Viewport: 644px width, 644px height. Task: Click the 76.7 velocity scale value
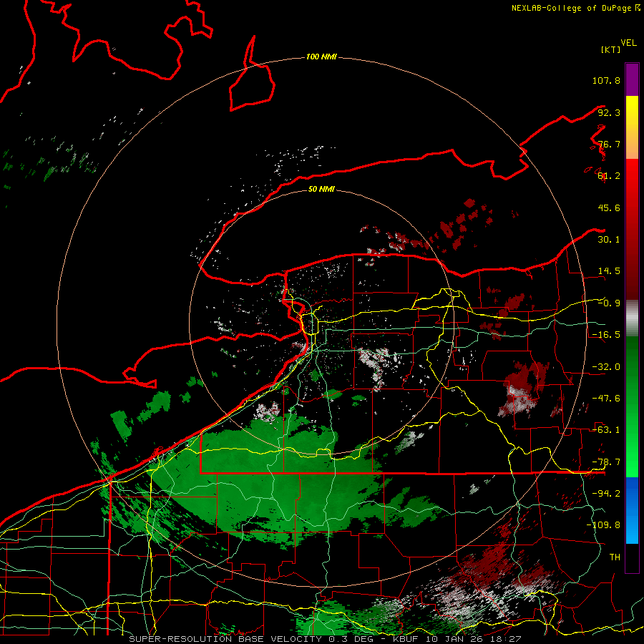609,144
